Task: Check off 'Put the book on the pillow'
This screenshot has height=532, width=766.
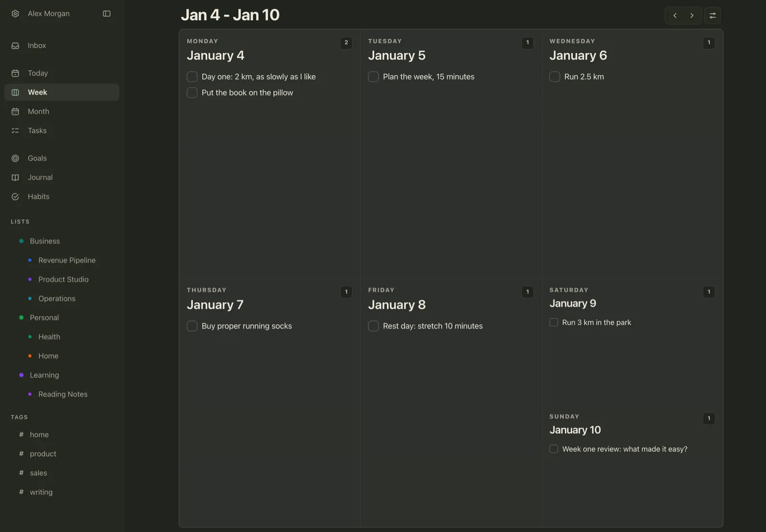Action: coord(192,92)
